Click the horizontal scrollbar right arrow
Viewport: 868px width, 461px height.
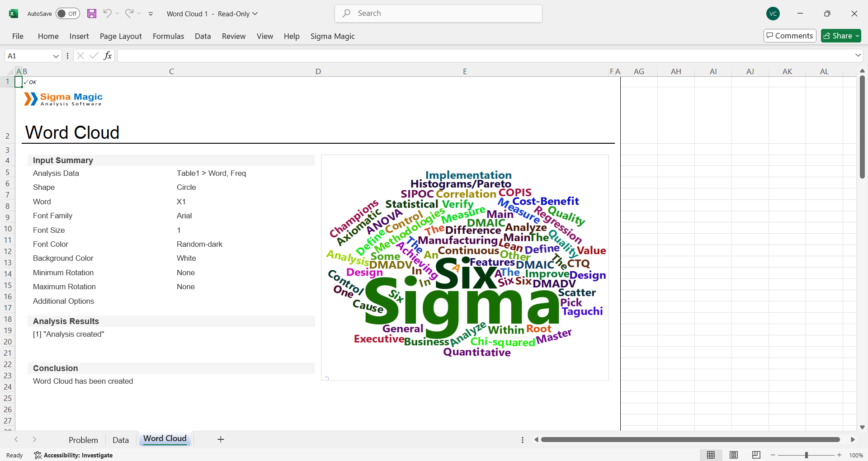point(853,439)
